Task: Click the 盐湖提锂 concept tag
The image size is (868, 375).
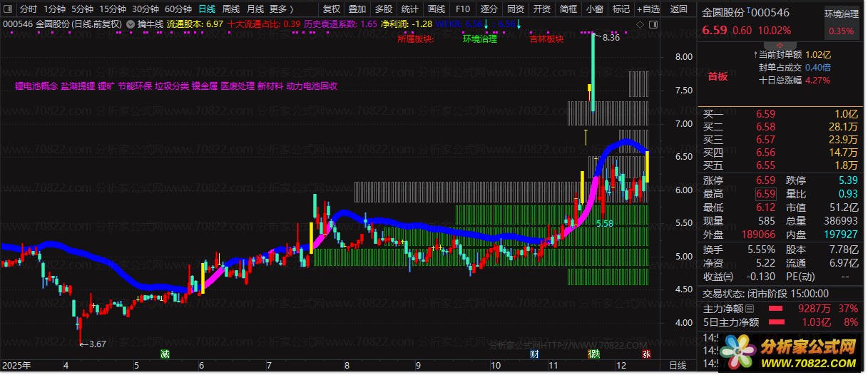Action: pyautogui.click(x=78, y=86)
